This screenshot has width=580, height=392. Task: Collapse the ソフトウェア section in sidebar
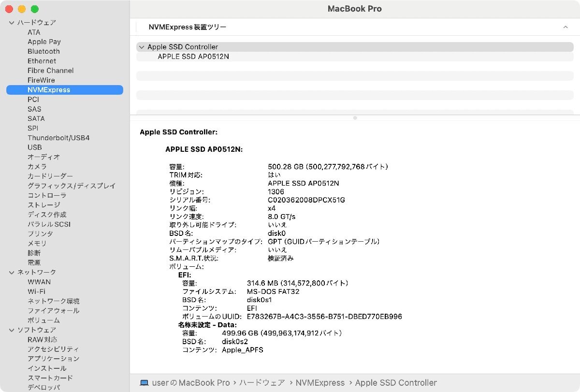(12, 330)
